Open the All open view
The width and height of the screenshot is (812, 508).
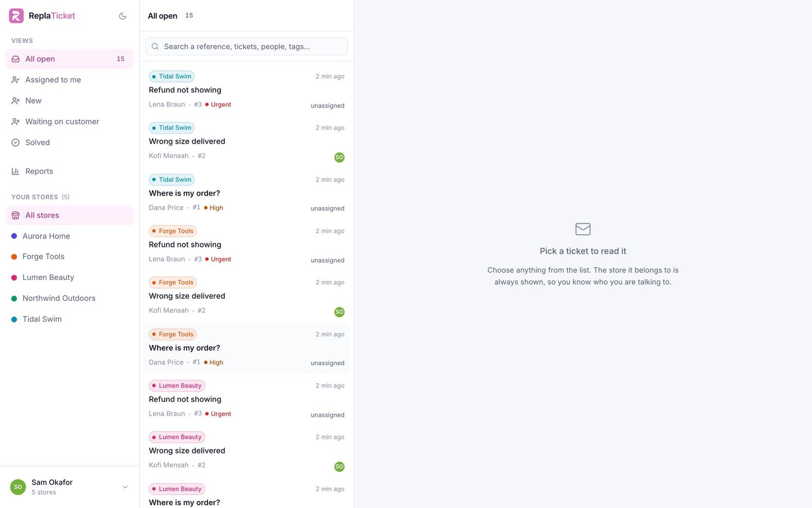click(x=70, y=59)
